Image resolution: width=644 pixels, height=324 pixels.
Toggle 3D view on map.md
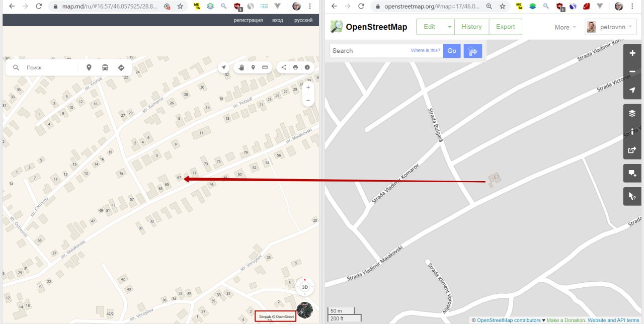coord(305,287)
